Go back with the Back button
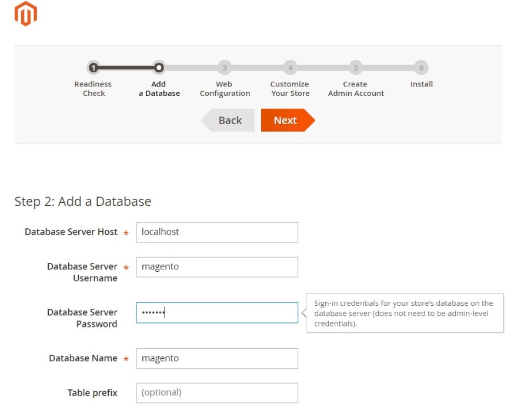The width and height of the screenshot is (514, 420). click(228, 121)
